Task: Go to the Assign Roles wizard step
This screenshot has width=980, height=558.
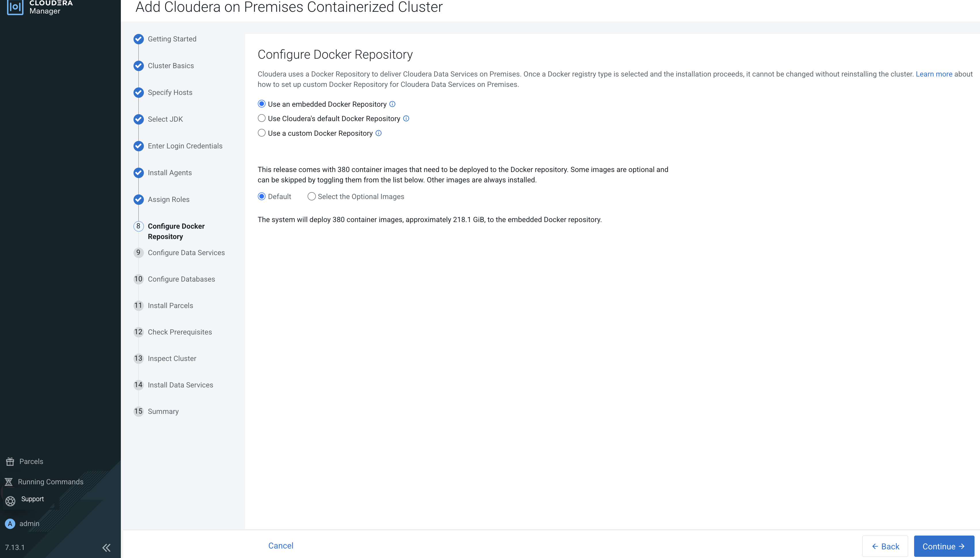Action: pyautogui.click(x=168, y=199)
